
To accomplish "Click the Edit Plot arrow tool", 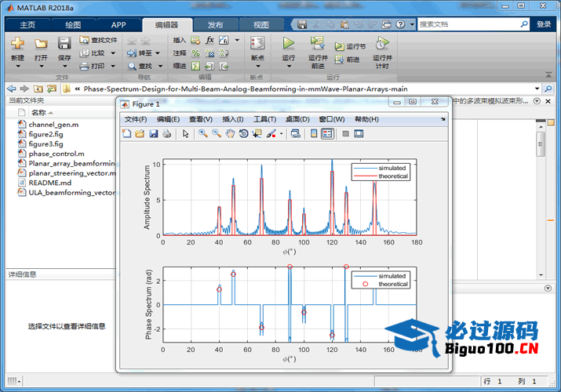I will click(186, 134).
